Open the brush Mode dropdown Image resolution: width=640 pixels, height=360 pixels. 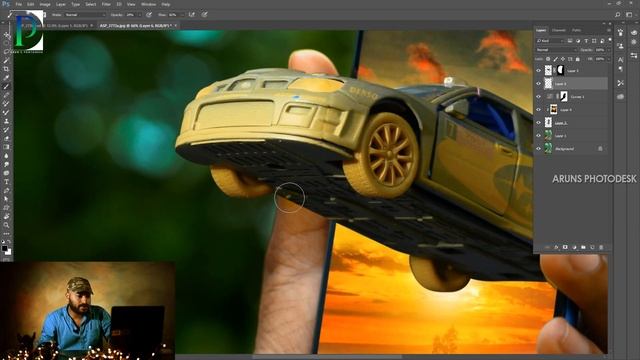coord(84,15)
